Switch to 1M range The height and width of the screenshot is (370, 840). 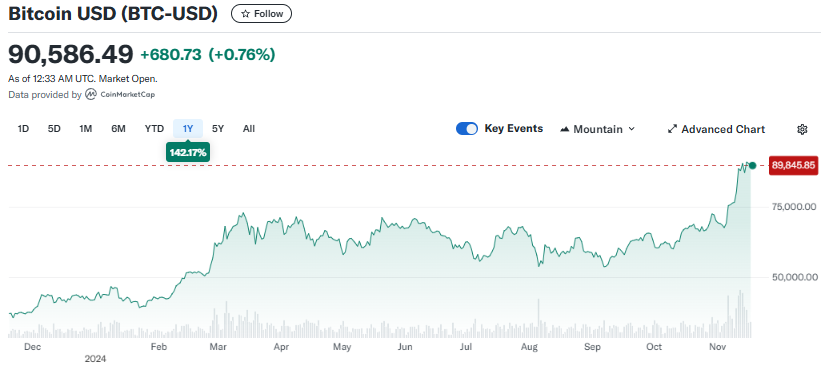click(x=86, y=129)
